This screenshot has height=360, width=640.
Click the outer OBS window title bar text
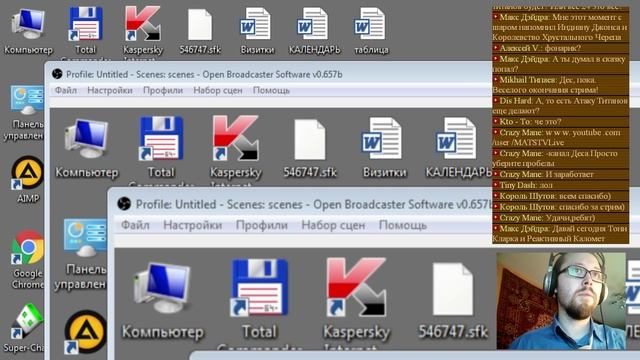coord(204,74)
